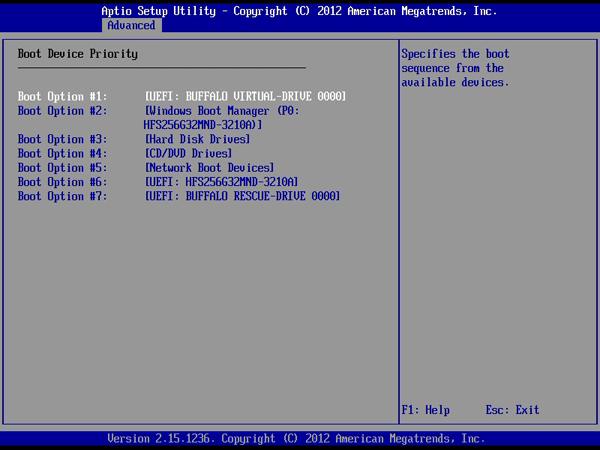This screenshot has width=600, height=450.
Task: Open the UEFI: BUFFALO VIRTUAL-DRIVE 0000 value
Action: point(245,96)
